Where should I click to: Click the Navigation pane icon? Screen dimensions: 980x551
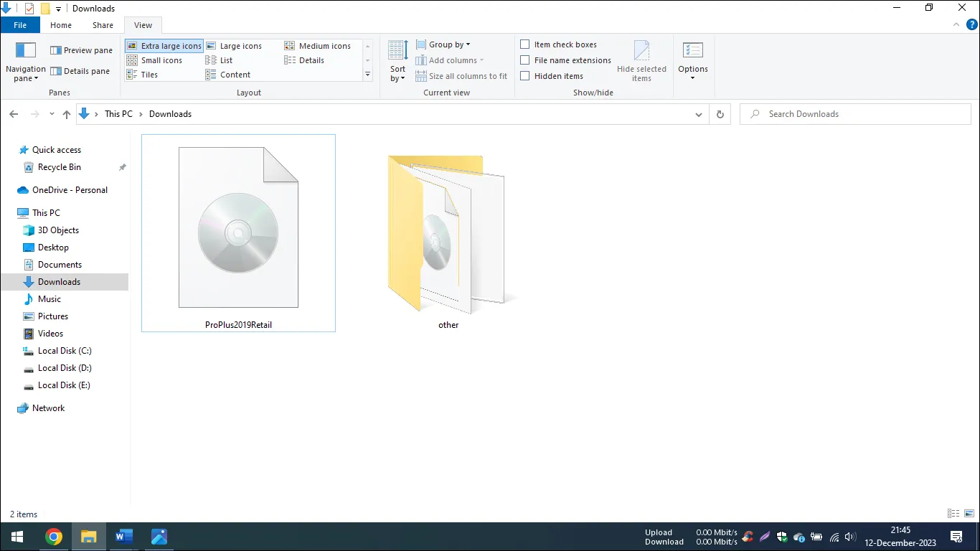[x=26, y=51]
